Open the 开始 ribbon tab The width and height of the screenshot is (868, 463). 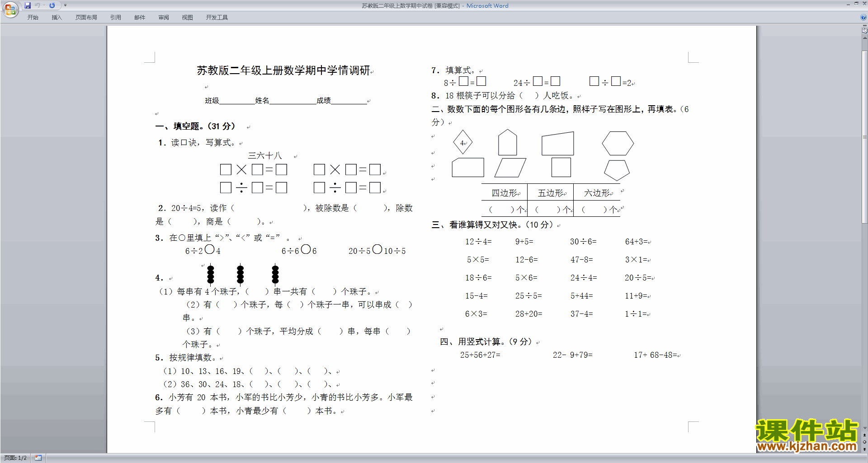click(x=33, y=18)
